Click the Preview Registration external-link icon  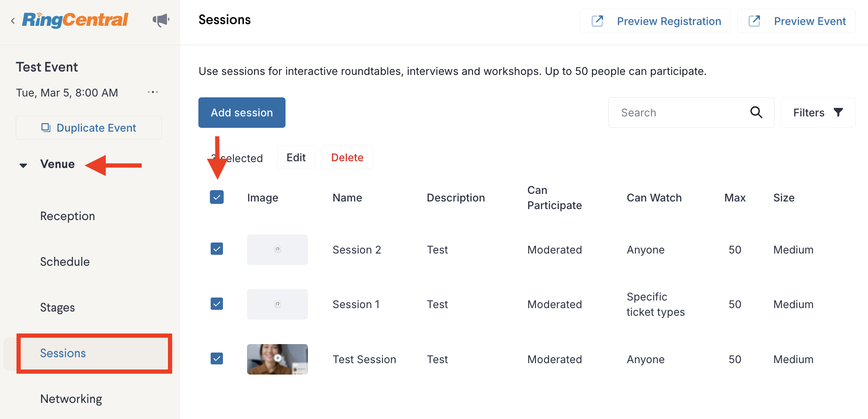pos(597,21)
